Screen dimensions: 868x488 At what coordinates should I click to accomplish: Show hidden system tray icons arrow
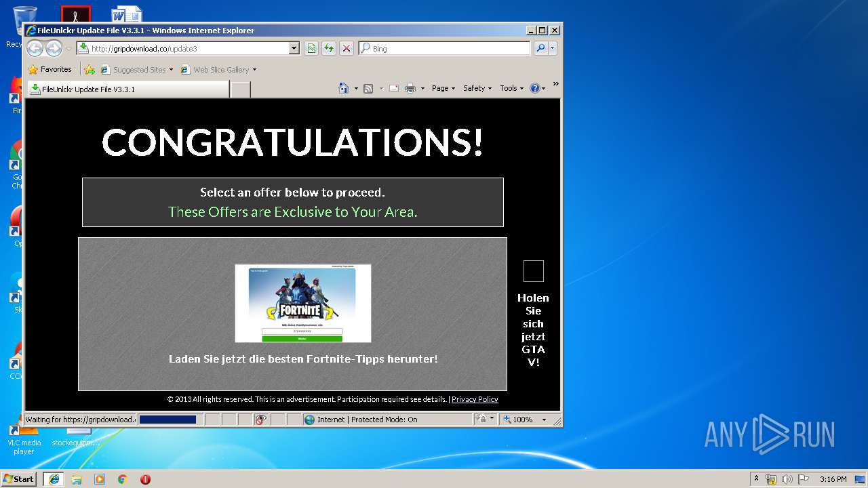756,479
